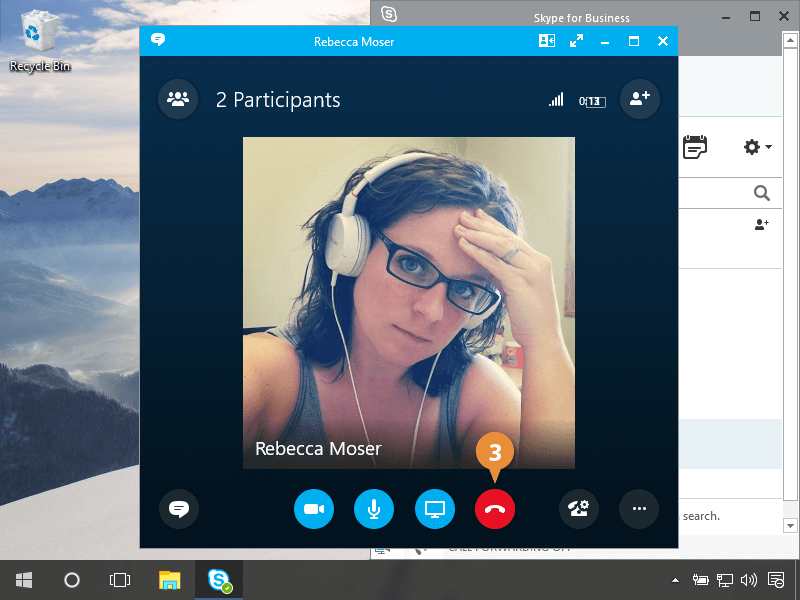Screen dimensions: 800x600
Task: Click the present screen monitor button
Action: pyautogui.click(x=434, y=509)
